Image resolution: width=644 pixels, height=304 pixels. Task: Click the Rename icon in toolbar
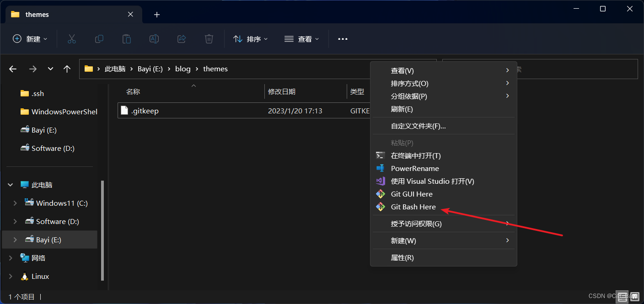[154, 39]
